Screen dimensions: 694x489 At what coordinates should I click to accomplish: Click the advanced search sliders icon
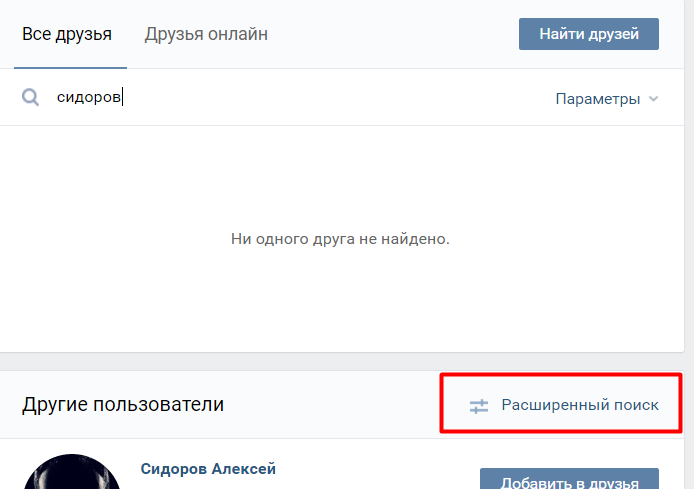pos(478,406)
